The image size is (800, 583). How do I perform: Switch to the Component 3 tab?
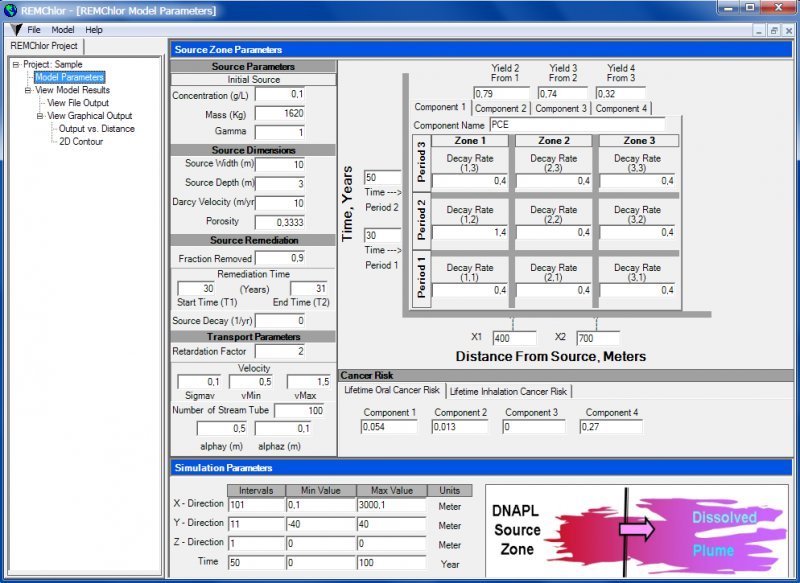[x=561, y=109]
